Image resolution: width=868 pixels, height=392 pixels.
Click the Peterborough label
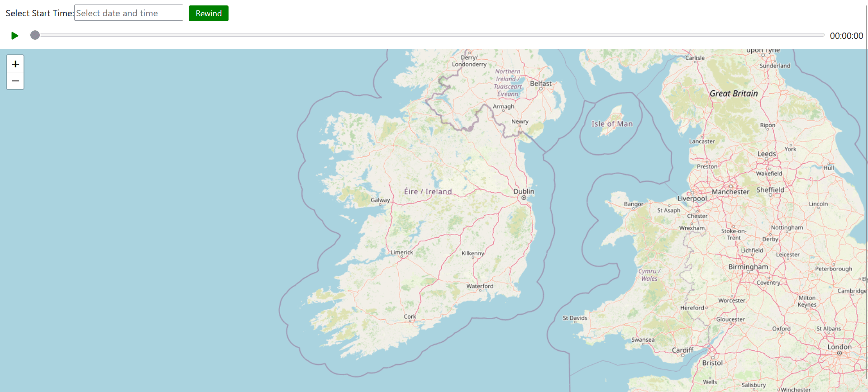point(833,269)
